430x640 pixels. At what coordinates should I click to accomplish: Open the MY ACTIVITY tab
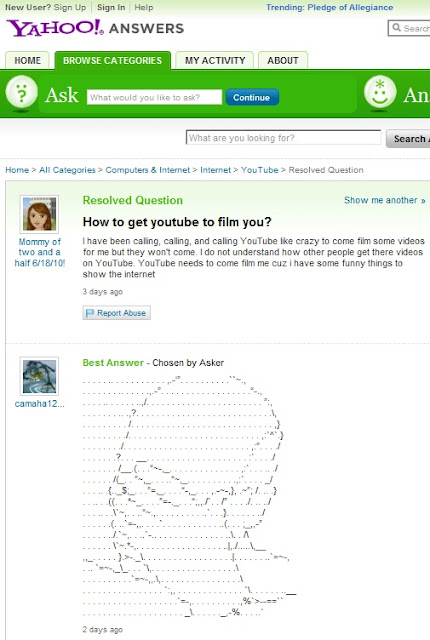tap(215, 60)
